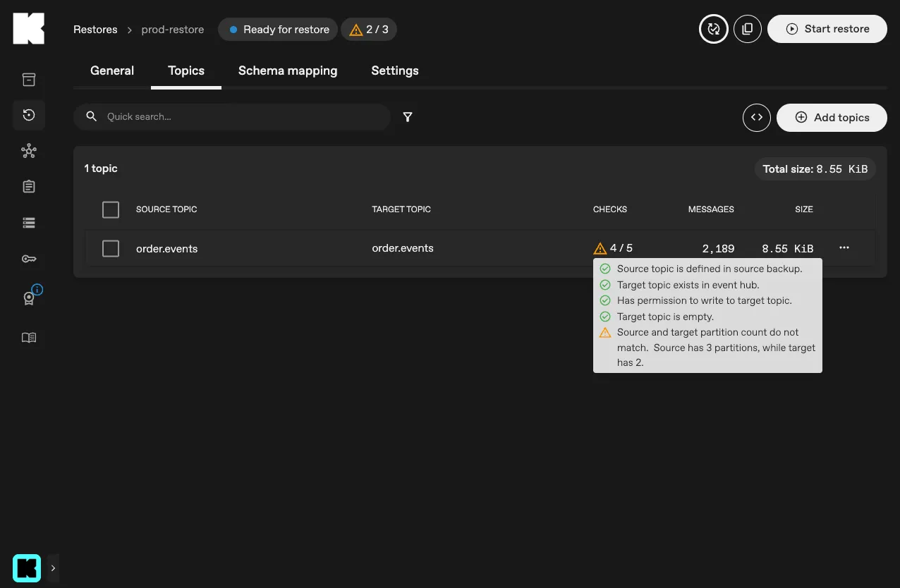This screenshot has width=900, height=588.
Task: Click the search magnifier icon
Action: coord(91,116)
